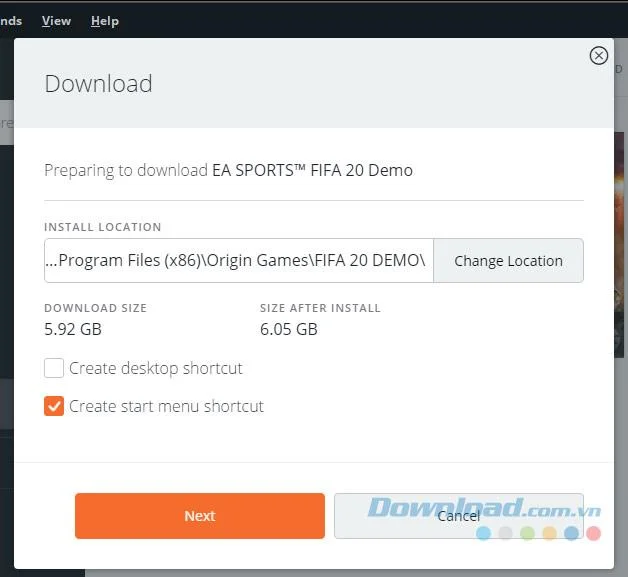Image resolution: width=628 pixels, height=577 pixels.
Task: Cancel the download dialog
Action: point(459,516)
